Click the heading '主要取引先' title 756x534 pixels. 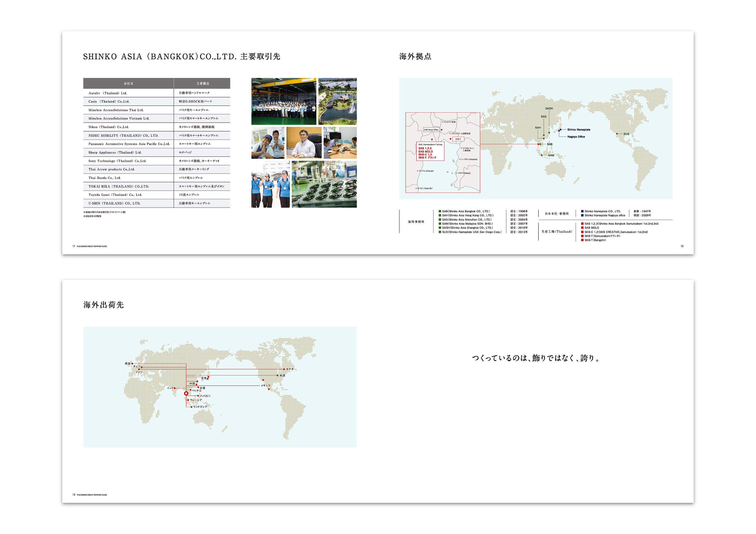point(260,57)
